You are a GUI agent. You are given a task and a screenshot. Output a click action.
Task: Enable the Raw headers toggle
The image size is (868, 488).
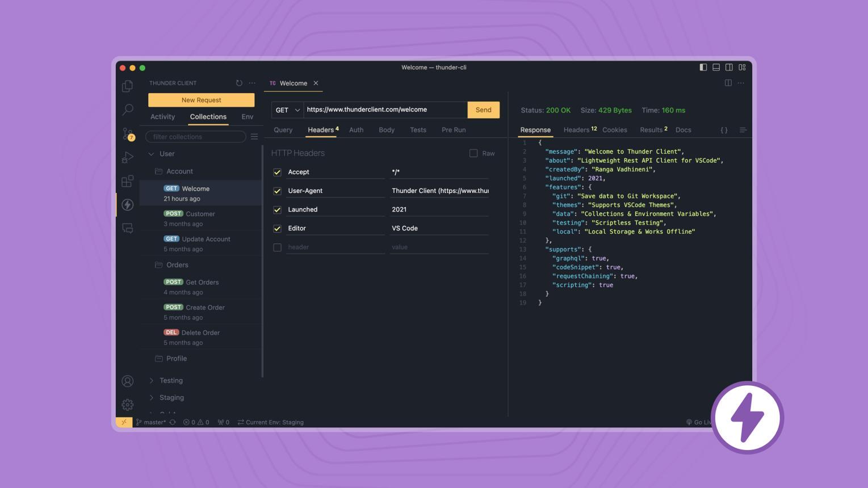click(473, 153)
